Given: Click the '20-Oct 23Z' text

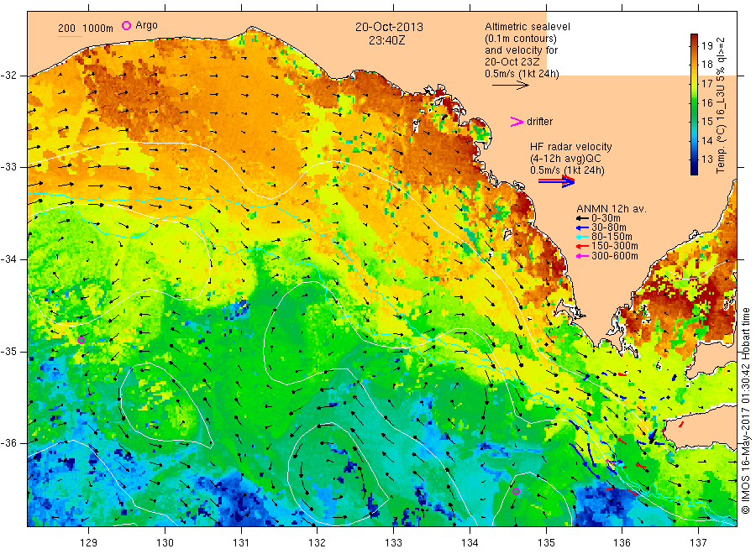Looking at the screenshot, I should click(x=512, y=61).
